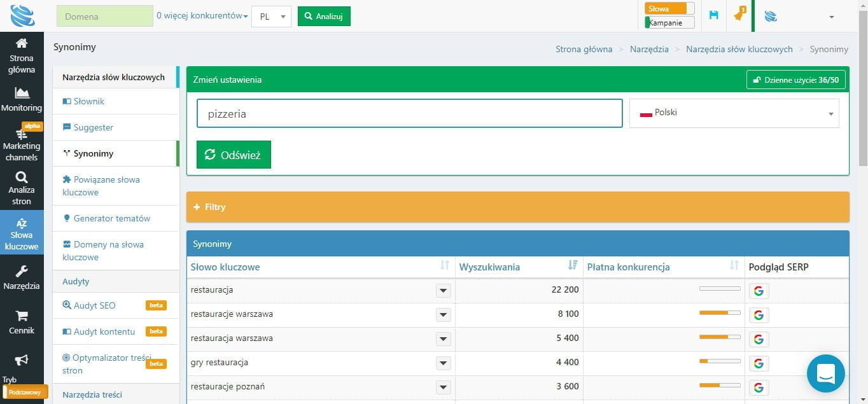Open Google SERP preview for gry restauracja

point(759,363)
